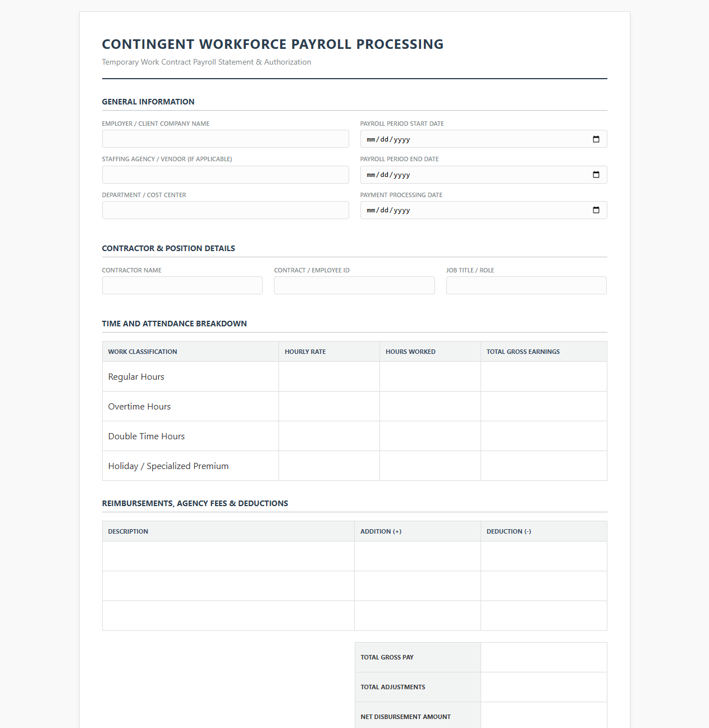Screen dimensions: 709x728
Task: Click the Hourly Rate column header
Action: point(305,352)
